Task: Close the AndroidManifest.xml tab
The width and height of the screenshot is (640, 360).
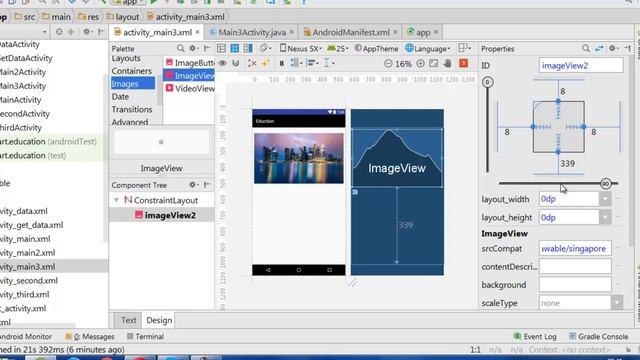Action: click(395, 32)
